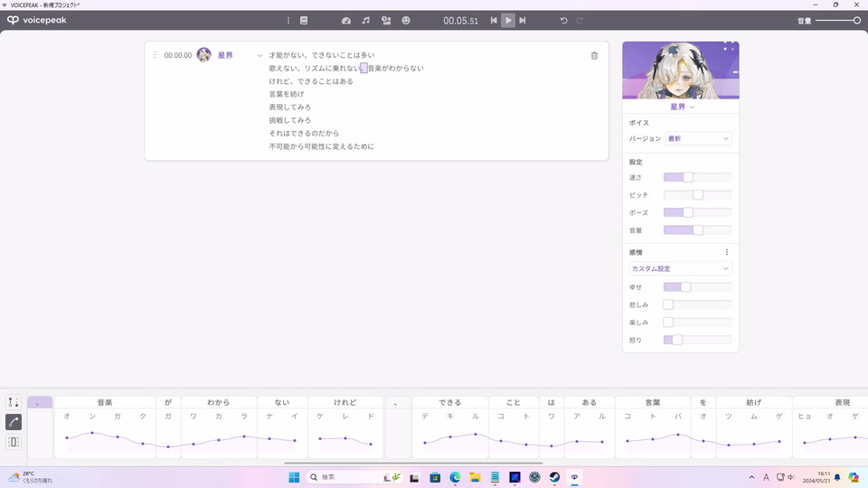Adjust the 悲しみ emotion slider

pyautogui.click(x=697, y=305)
